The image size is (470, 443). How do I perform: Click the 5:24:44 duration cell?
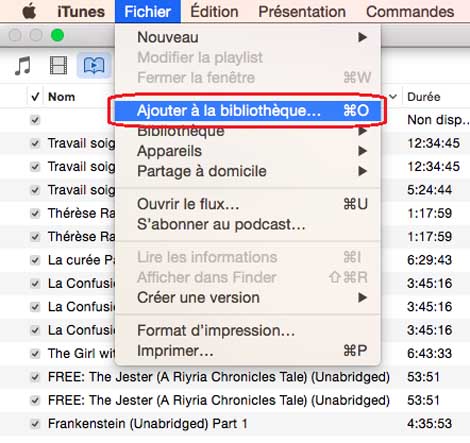pos(430,190)
